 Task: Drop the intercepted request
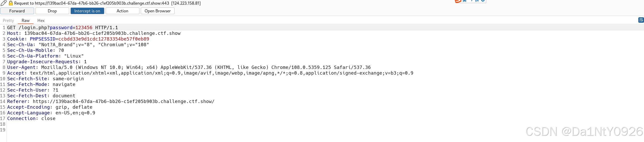click(x=52, y=11)
